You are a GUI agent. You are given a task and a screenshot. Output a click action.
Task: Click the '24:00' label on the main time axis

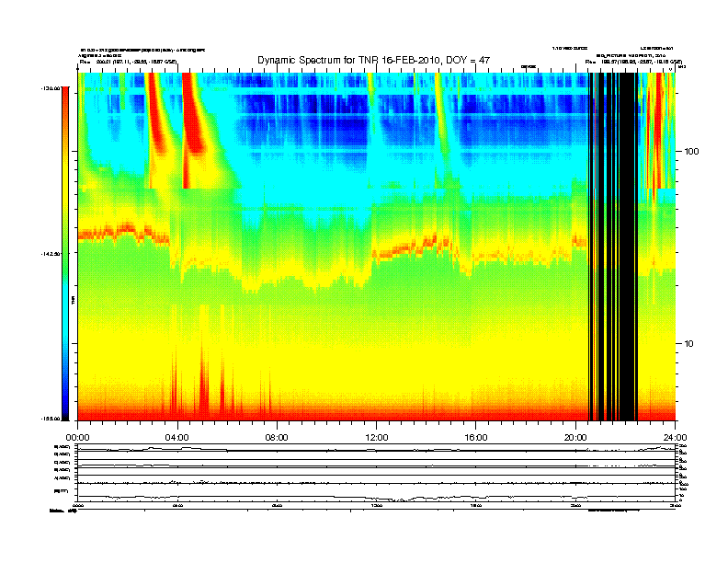[x=675, y=438]
